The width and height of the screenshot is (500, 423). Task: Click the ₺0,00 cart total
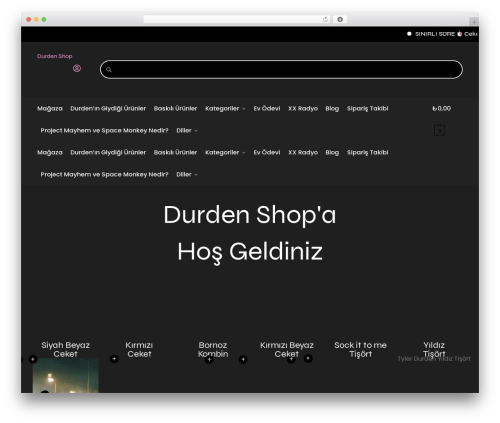(x=441, y=108)
